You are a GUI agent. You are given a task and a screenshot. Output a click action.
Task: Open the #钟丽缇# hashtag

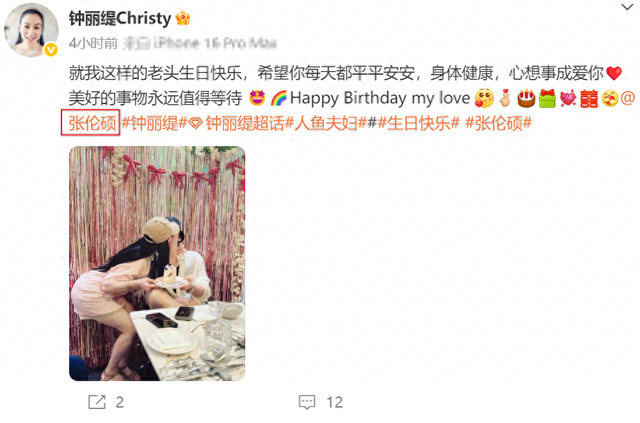(x=154, y=123)
